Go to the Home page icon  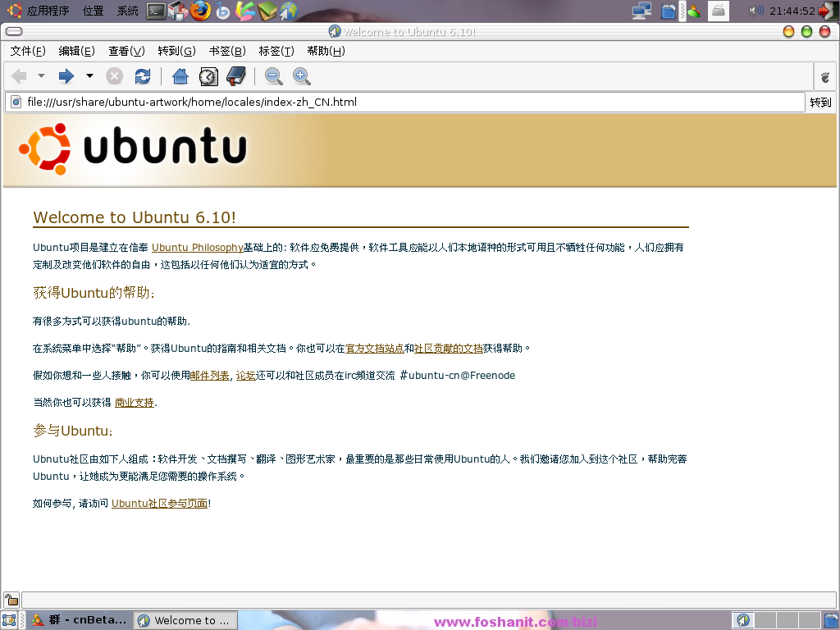coord(180,76)
